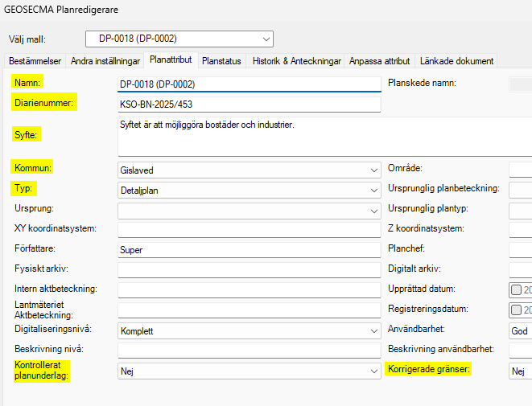Toggle the Upprättad datum checkbox

click(x=516, y=289)
